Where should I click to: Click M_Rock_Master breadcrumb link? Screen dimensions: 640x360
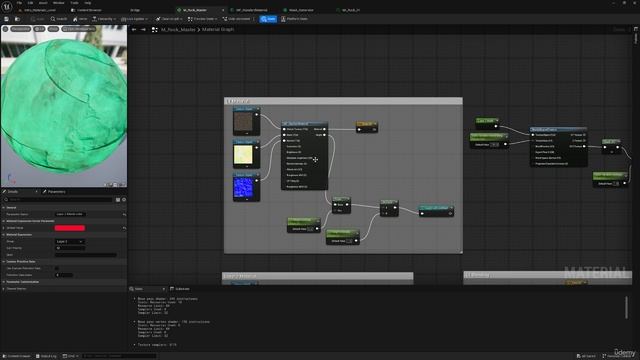coord(178,29)
